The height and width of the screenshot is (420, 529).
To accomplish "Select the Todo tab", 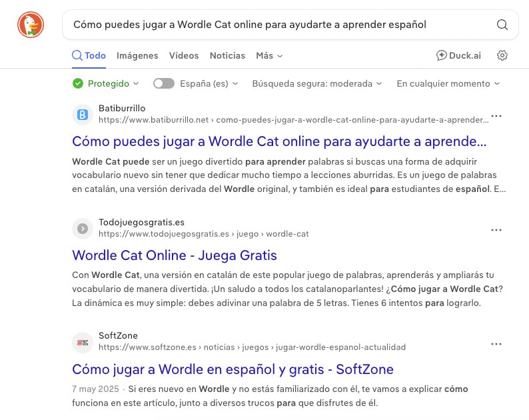I will pos(89,55).
